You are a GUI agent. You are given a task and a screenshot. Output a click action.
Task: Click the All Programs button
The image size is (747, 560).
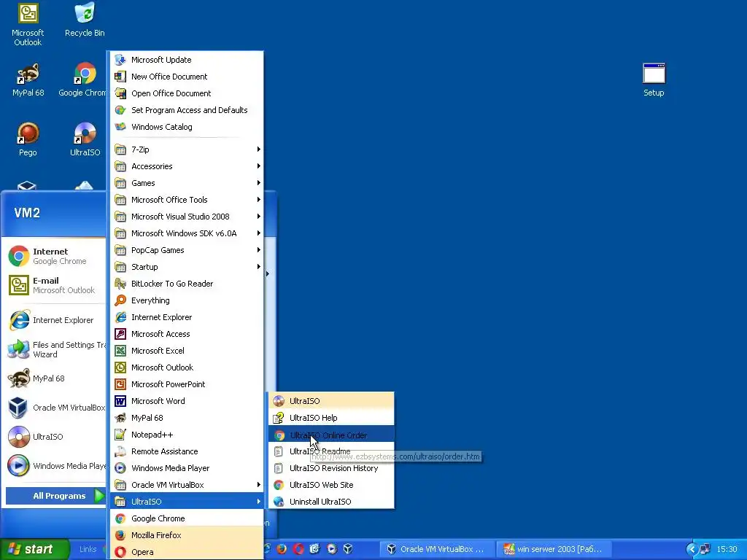point(55,496)
